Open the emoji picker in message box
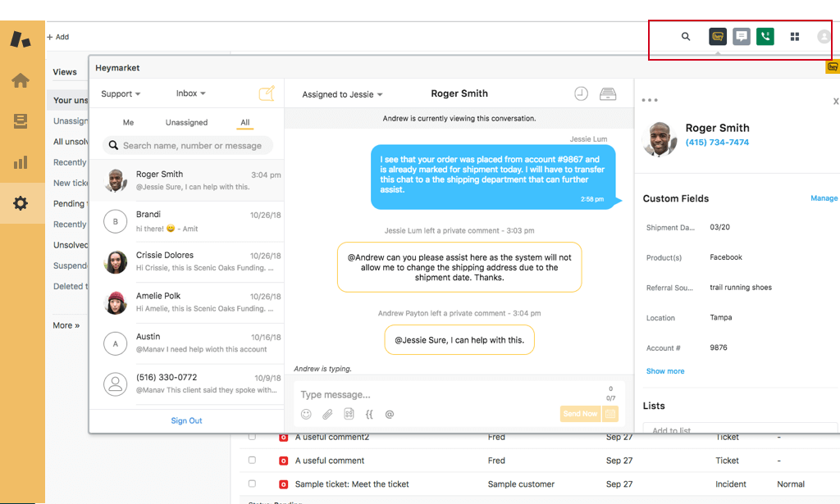Viewport: 840px width, 504px height. coord(306,415)
